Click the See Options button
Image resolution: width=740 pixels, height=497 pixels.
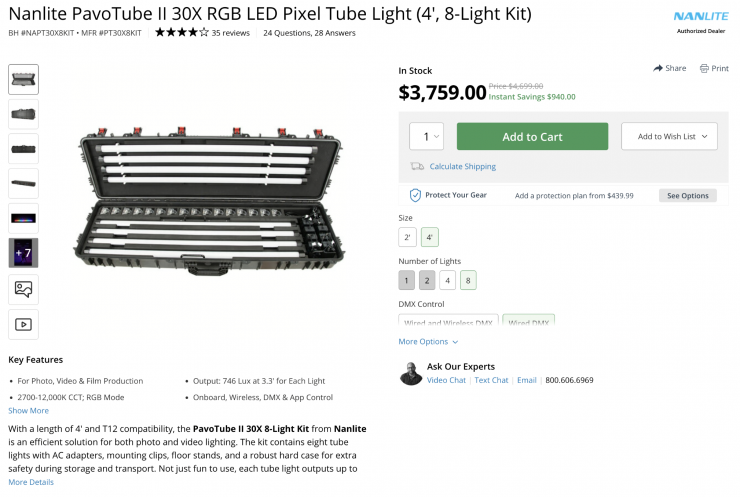point(687,195)
